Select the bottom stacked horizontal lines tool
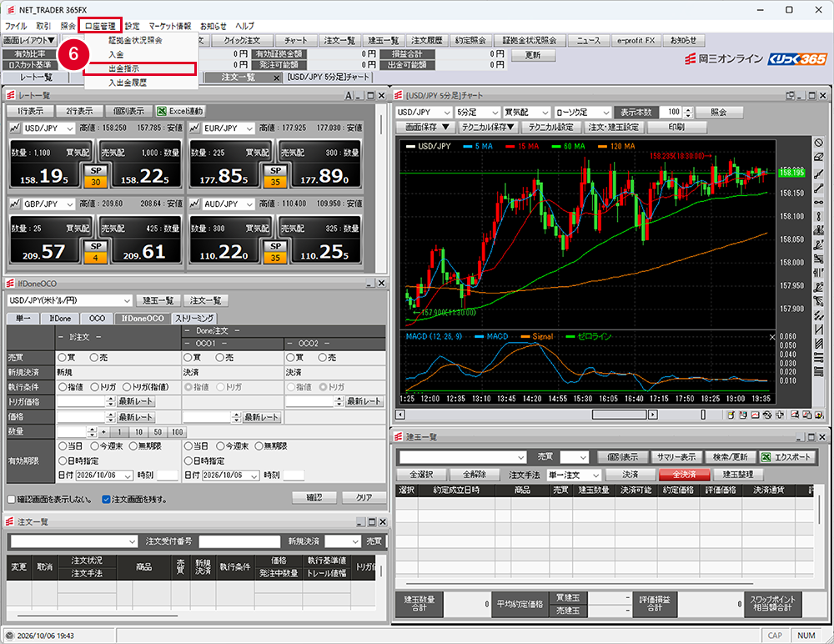834x644 pixels. tap(819, 371)
